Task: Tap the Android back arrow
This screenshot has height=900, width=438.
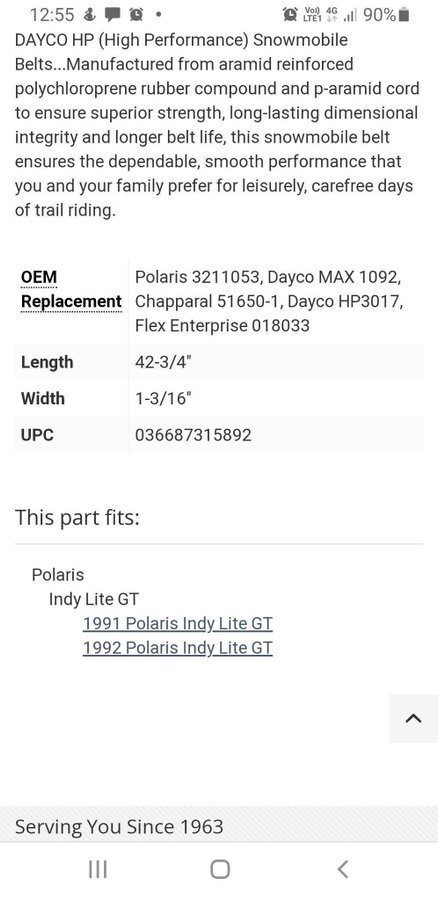Action: point(342,869)
